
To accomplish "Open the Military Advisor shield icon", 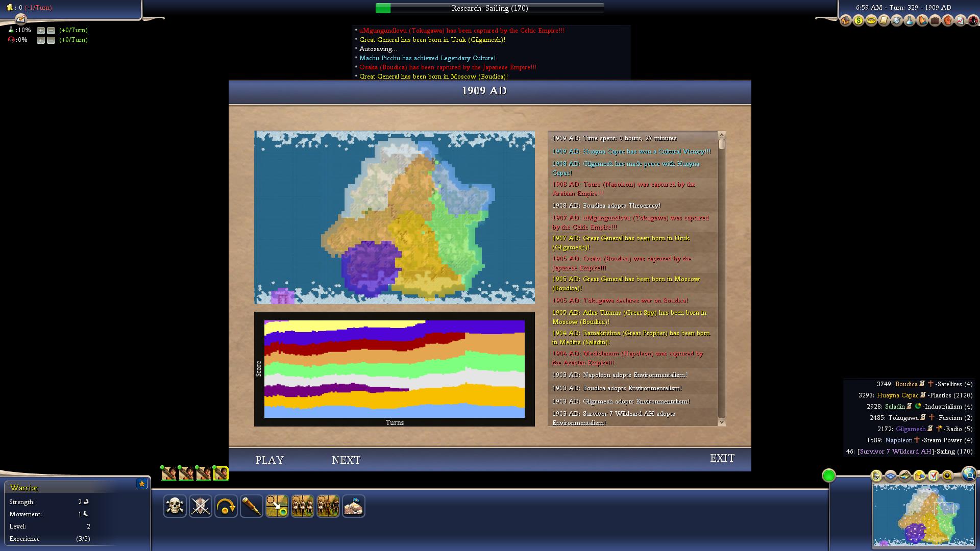I will [x=897, y=21].
